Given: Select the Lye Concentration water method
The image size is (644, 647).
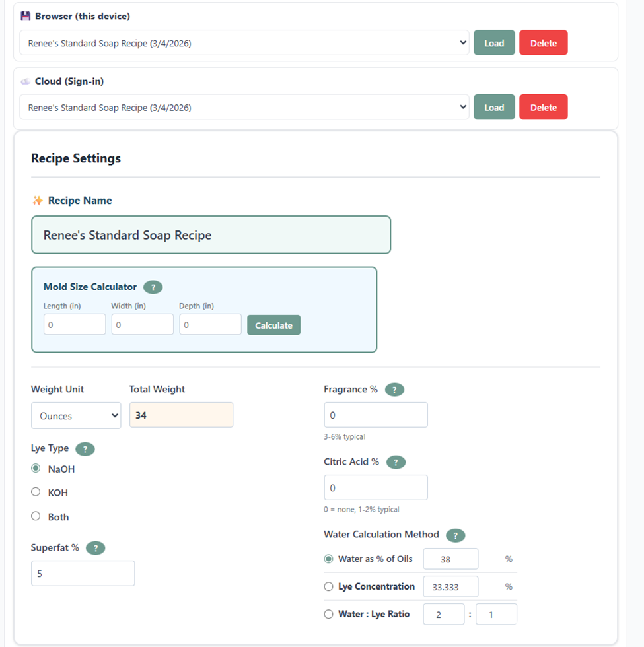Looking at the screenshot, I should coord(328,586).
